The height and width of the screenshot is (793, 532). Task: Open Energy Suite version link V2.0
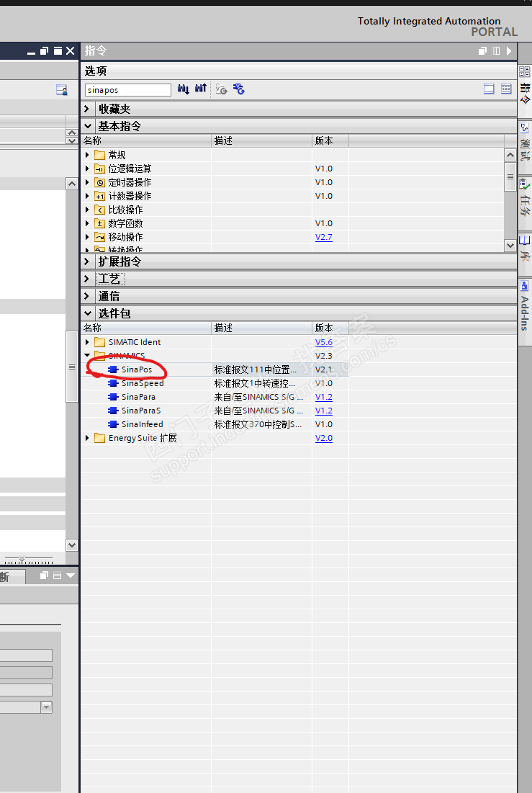point(324,438)
